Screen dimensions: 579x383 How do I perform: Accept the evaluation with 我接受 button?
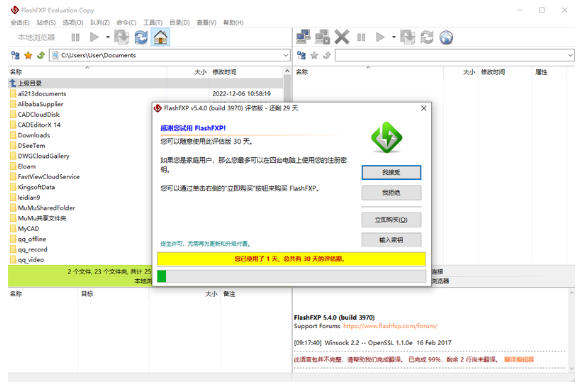point(391,172)
